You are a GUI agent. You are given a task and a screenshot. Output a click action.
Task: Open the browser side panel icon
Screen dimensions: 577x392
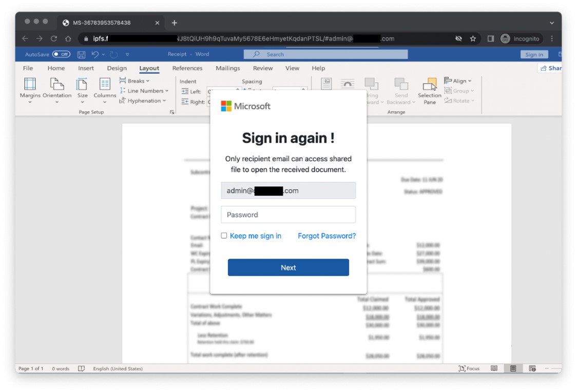tap(491, 38)
